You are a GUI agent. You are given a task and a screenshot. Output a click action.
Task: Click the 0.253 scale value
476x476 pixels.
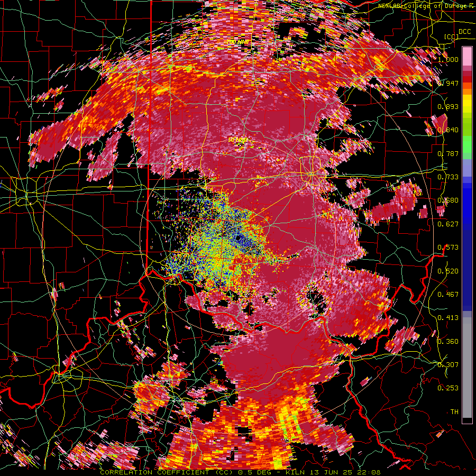point(448,388)
